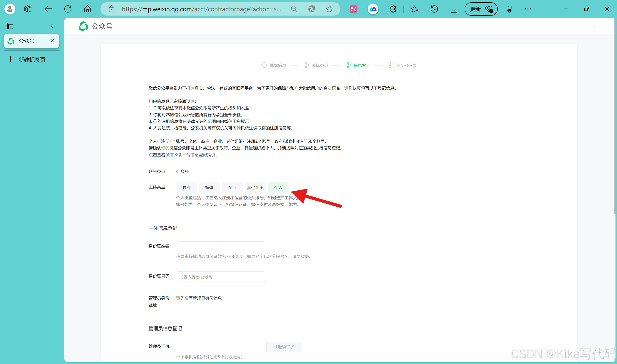Select the 其他组织 entity type
Screen dimensions: 617x364
(x=255, y=187)
